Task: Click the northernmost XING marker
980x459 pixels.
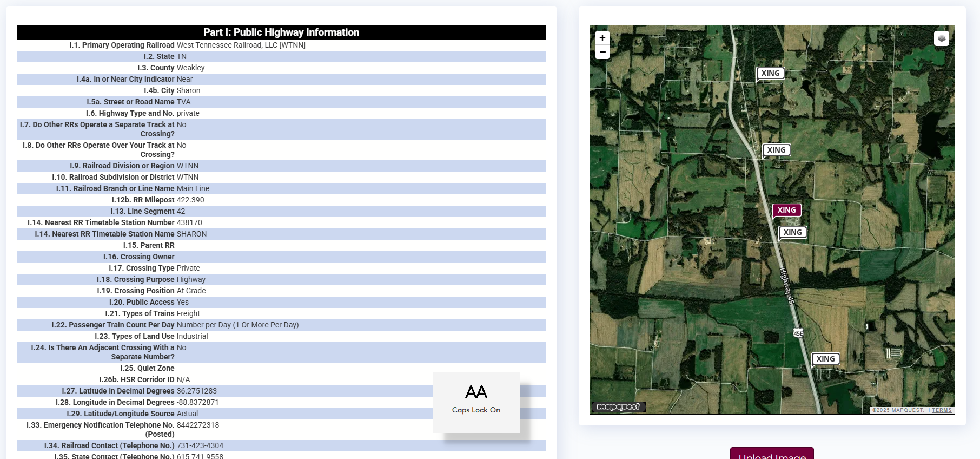Action: (x=770, y=73)
